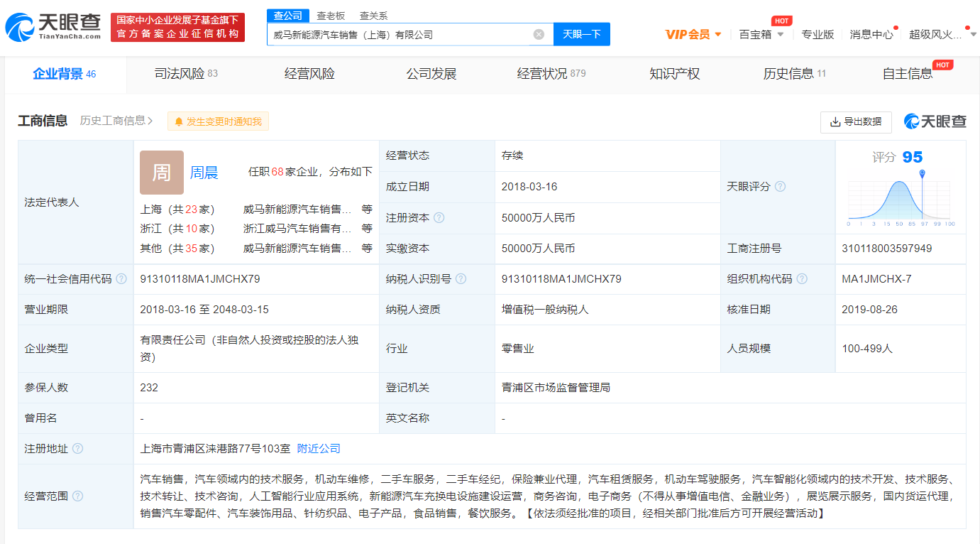Viewport: 980px width, 544px height.
Task: Click 等 at the end of the 上海 row
Action: [367, 210]
